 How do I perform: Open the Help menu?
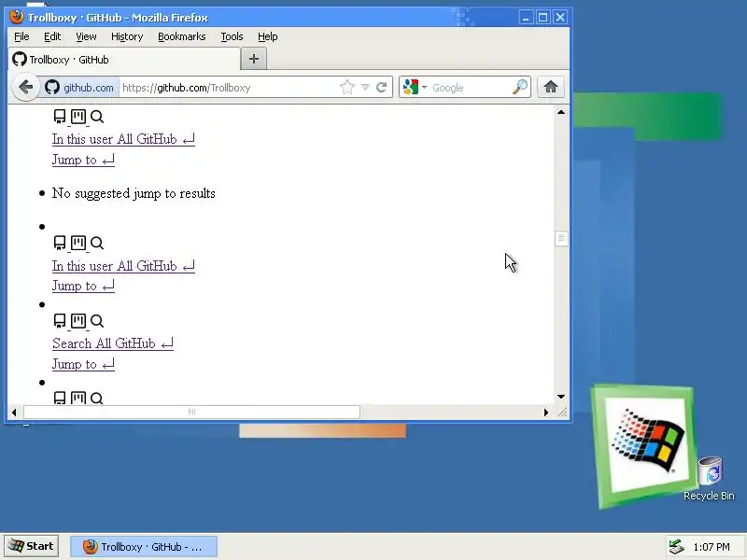pos(268,36)
